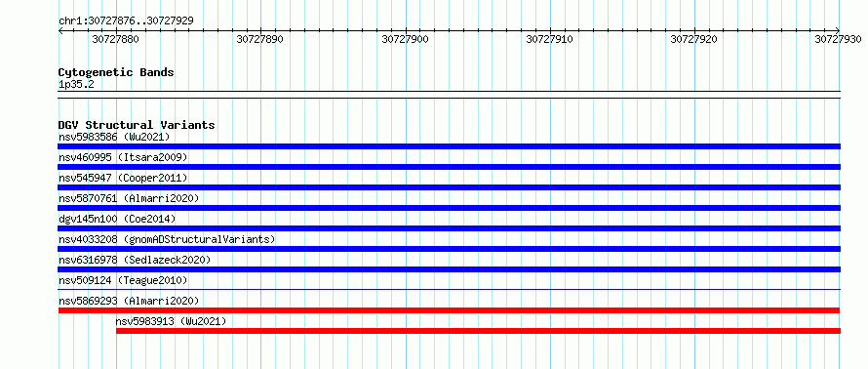Viewport: 868px width, 369px height.
Task: Click chr1:30727876..30727929 coordinate label
Action: (x=126, y=20)
